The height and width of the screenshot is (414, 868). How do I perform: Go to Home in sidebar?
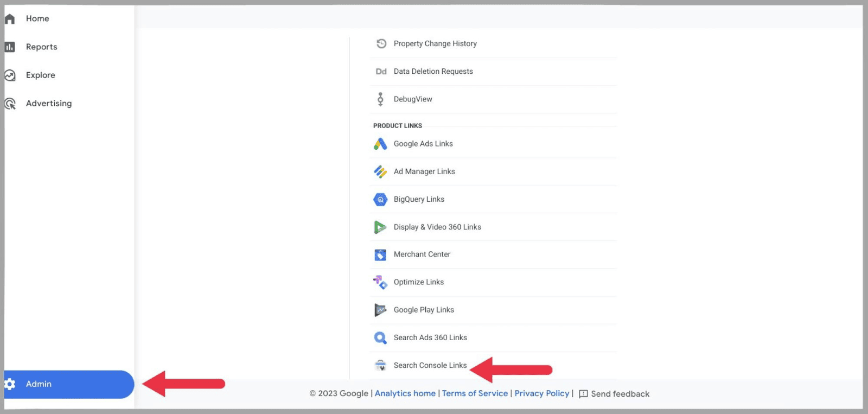tap(37, 18)
